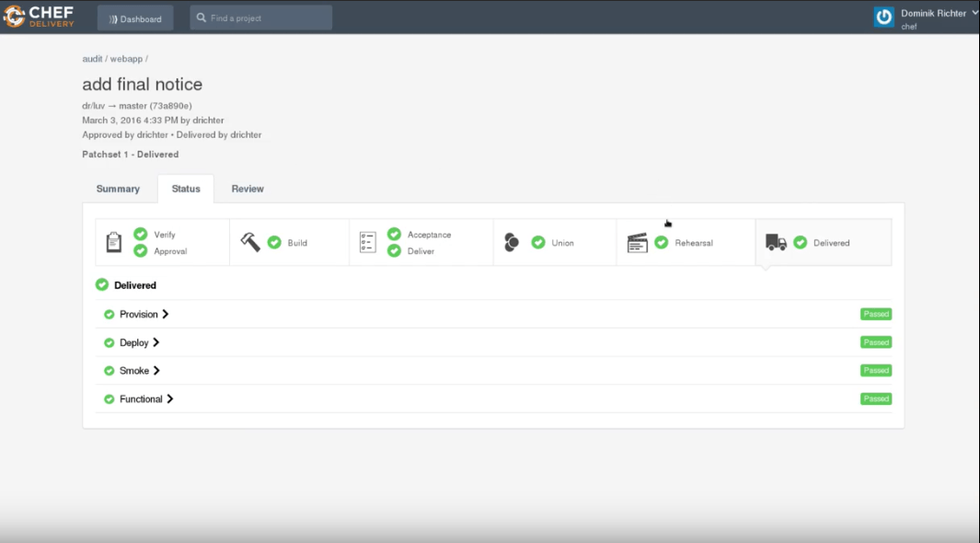The image size is (980, 543).
Task: Click the Union stage circles icon
Action: (512, 242)
